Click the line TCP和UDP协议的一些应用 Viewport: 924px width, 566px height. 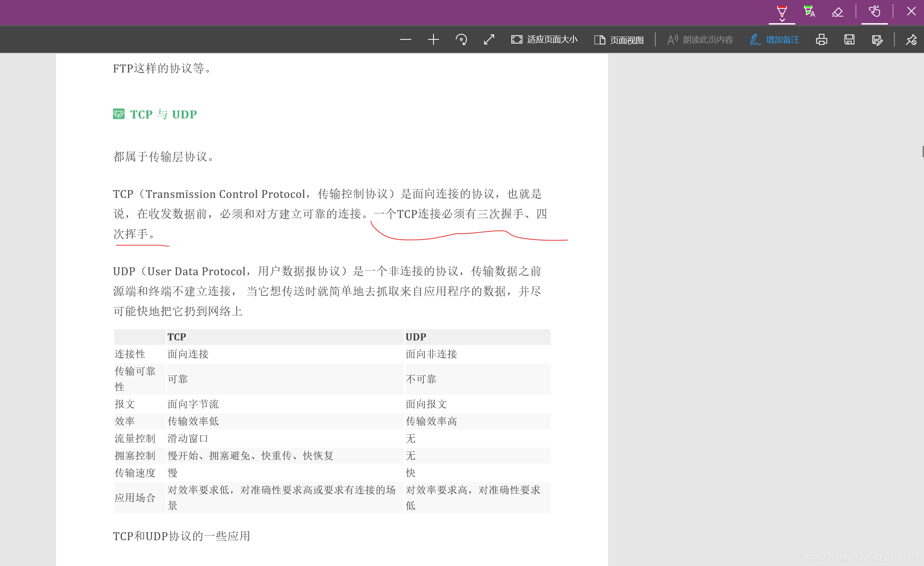click(182, 536)
